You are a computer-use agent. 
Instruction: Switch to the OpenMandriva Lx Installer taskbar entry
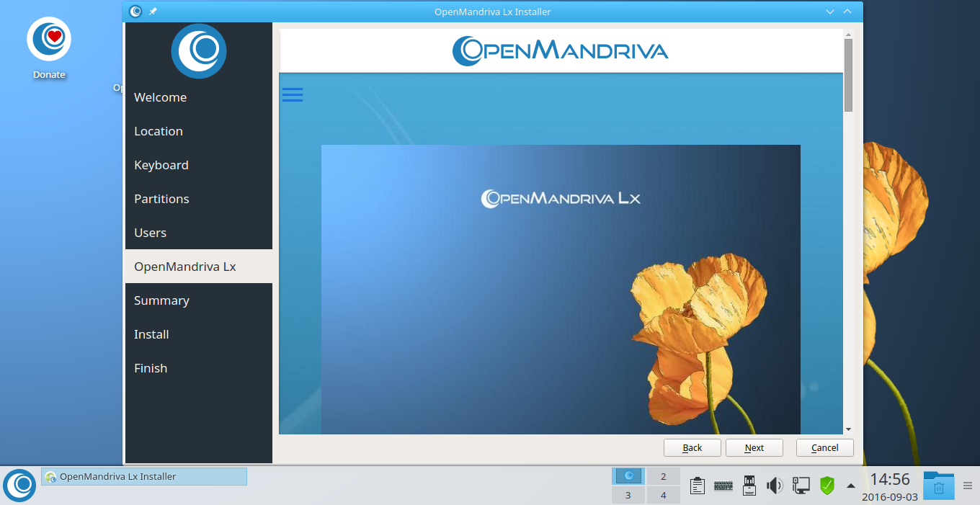[x=144, y=476]
